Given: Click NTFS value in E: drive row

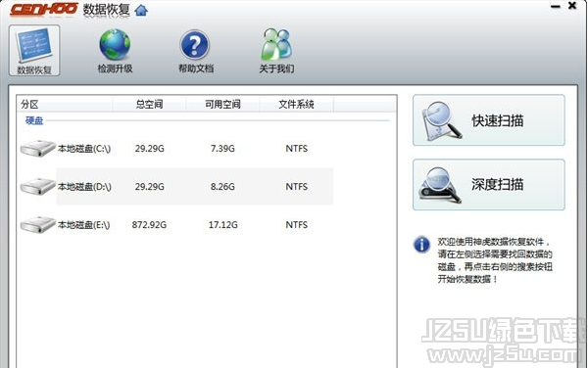Looking at the screenshot, I should (297, 225).
